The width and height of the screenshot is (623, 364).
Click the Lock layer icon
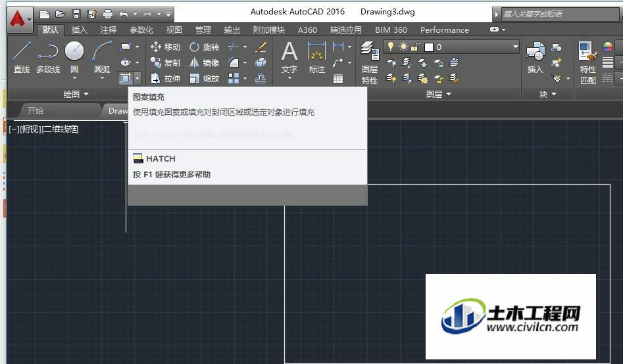click(x=439, y=62)
